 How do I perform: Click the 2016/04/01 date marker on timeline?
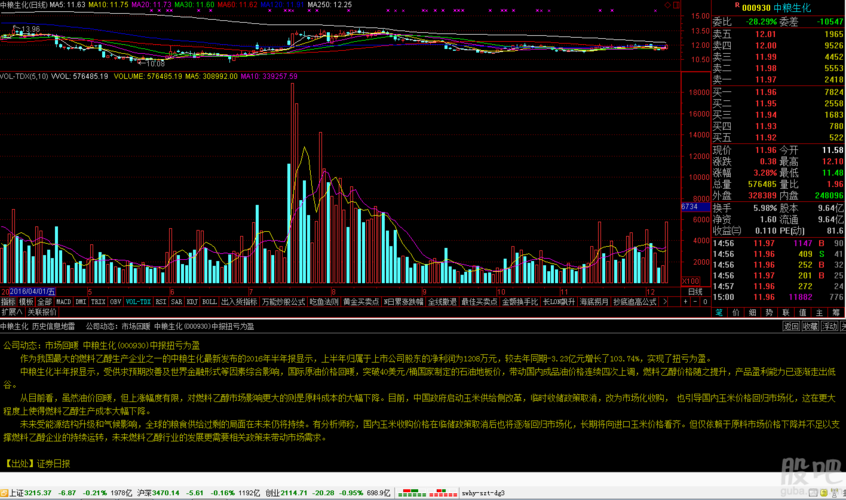(32, 292)
